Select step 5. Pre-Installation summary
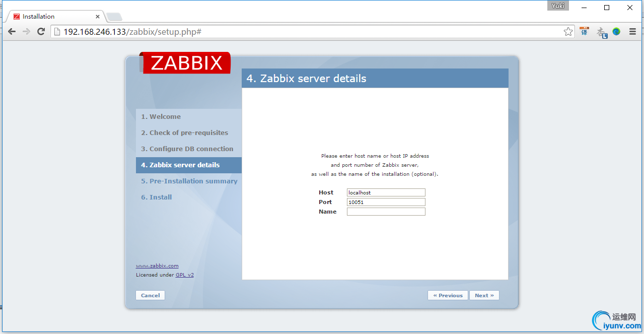Screen dimensions: 644x334 coord(189,181)
